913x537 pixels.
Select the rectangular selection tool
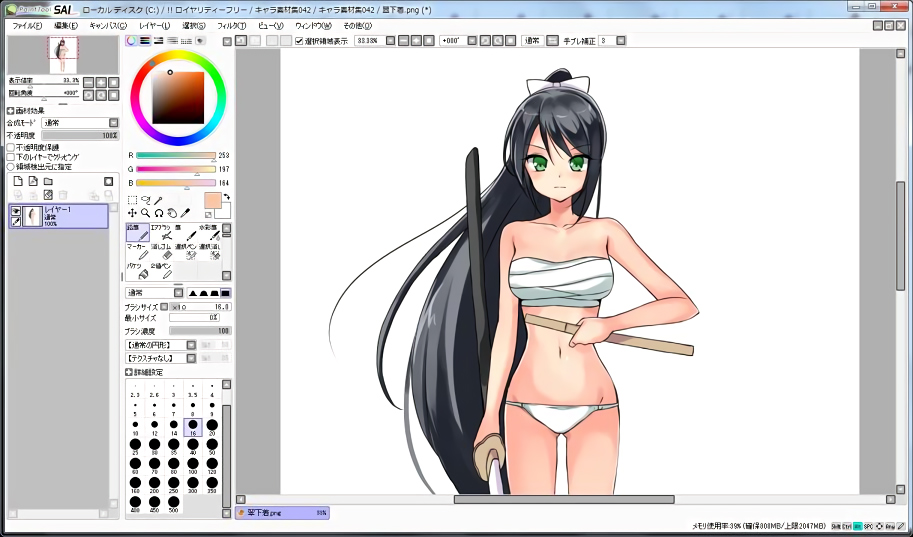click(x=132, y=200)
